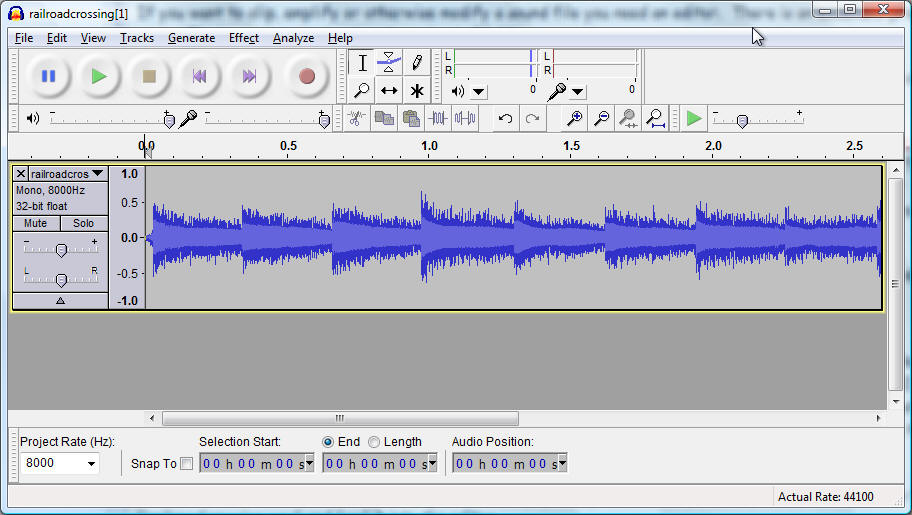Select the End radio button
The width and height of the screenshot is (912, 515).
point(328,442)
